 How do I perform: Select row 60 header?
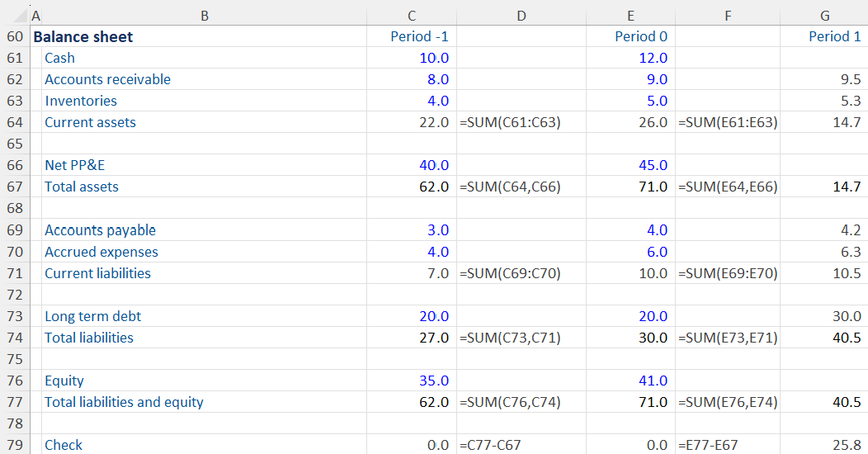pos(14,36)
